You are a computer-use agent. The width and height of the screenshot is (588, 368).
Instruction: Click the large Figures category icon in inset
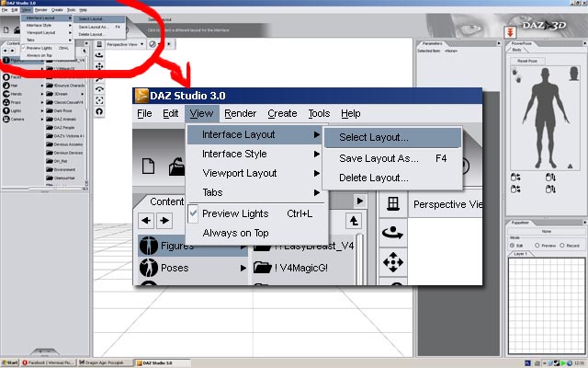click(149, 246)
